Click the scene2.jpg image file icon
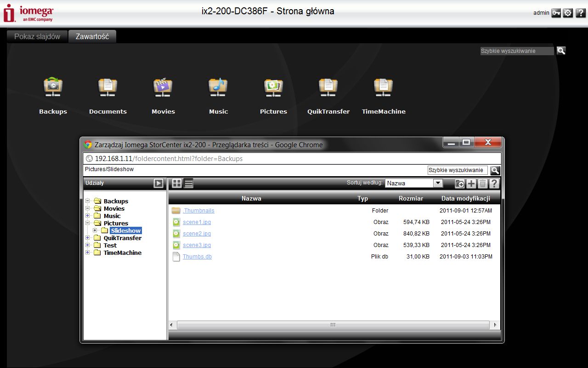 (x=176, y=234)
